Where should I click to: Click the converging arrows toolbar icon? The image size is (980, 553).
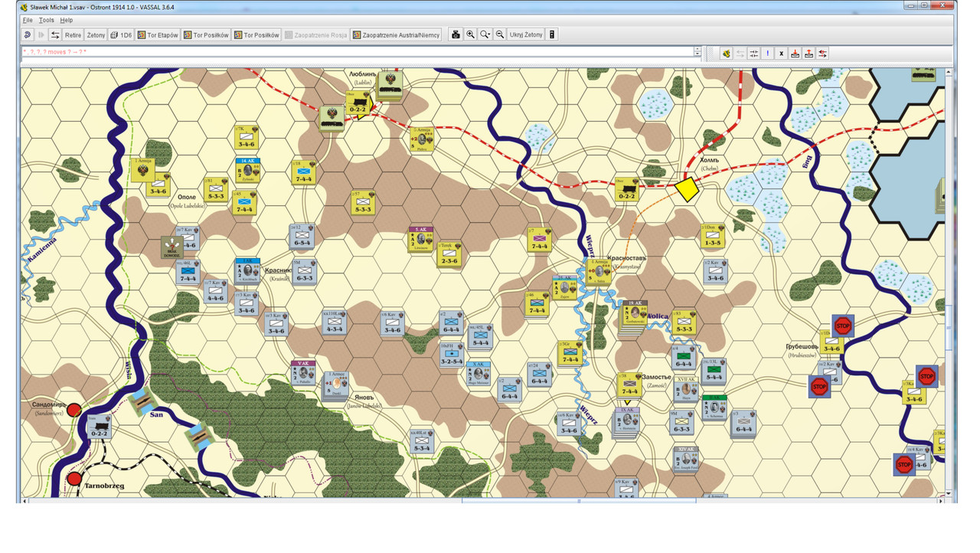pos(754,54)
